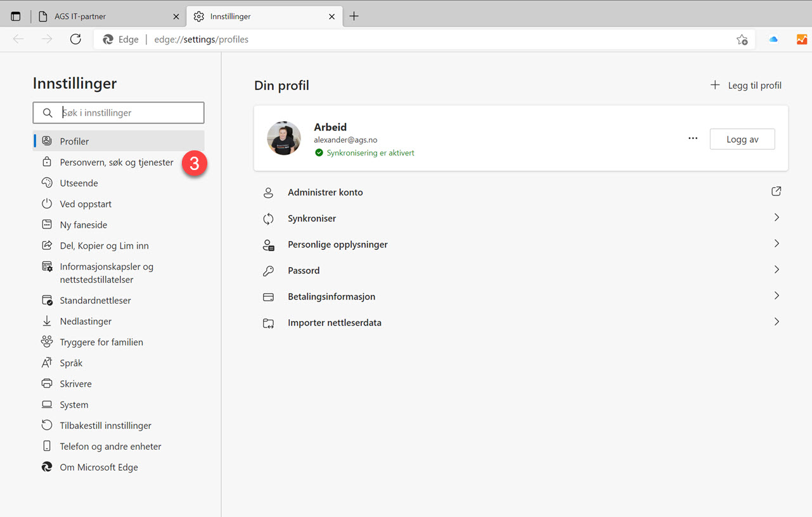812x517 pixels.
Task: Expand Synkroniser with its chevron arrow
Action: (777, 218)
